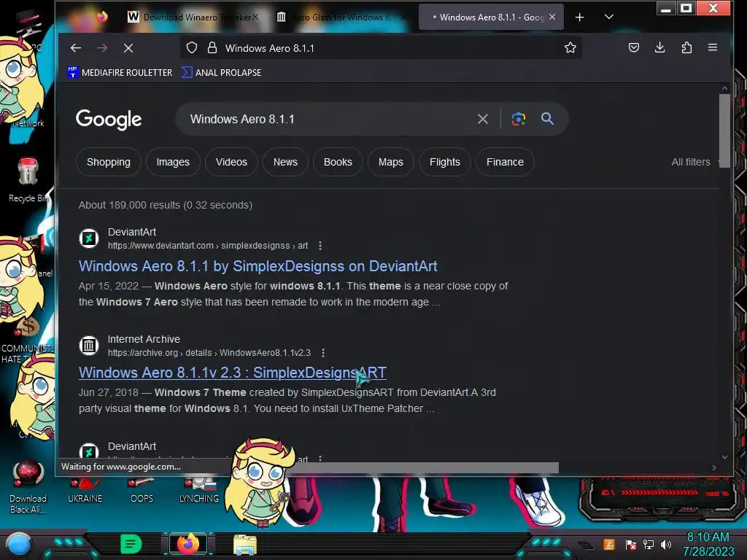Filter results by Maps
This screenshot has width=747, height=560.
[391, 162]
